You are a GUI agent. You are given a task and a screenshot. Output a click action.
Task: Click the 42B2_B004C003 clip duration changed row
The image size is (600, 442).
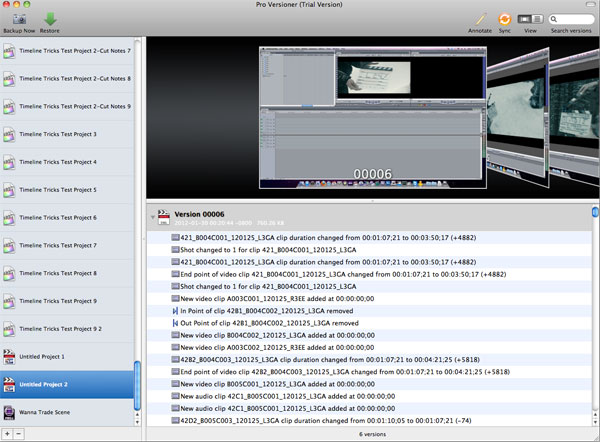pos(369,360)
